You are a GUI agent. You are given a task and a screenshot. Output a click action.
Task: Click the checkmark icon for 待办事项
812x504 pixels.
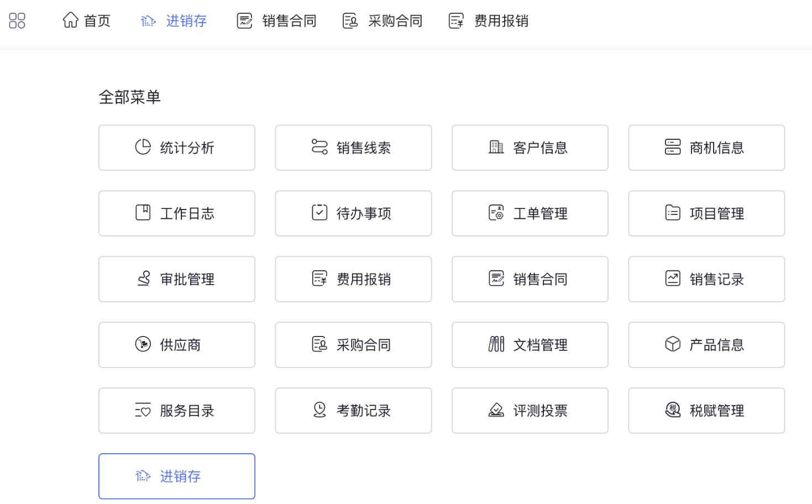pos(319,213)
